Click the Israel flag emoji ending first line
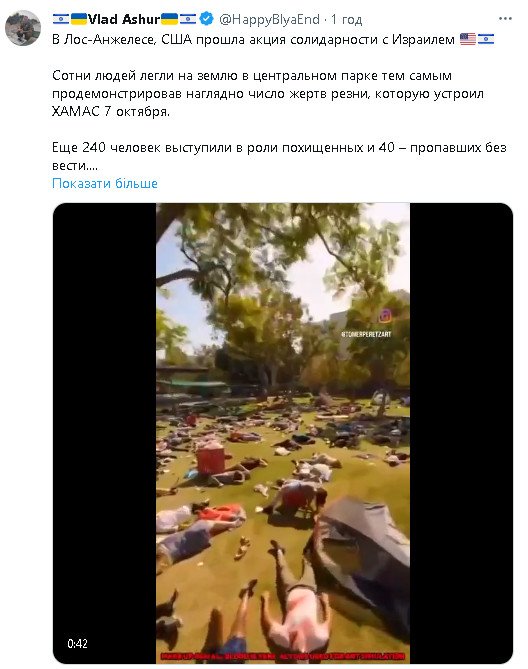 point(486,39)
